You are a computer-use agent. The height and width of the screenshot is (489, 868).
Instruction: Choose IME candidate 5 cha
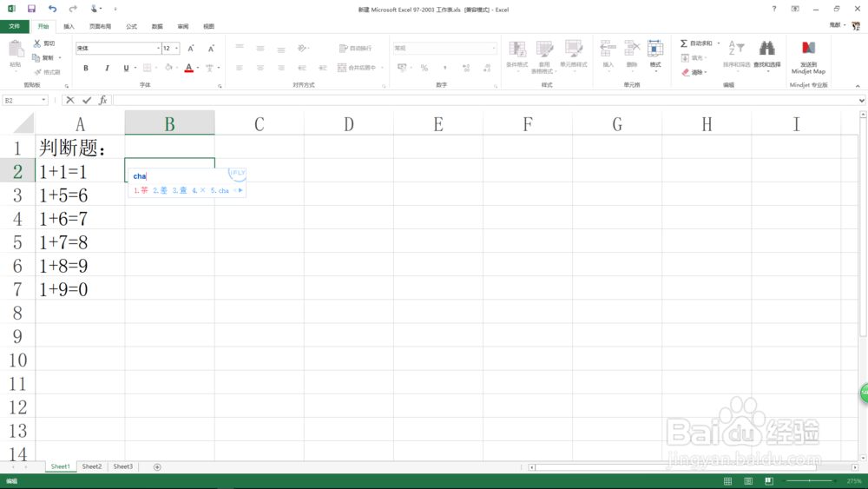[220, 190]
